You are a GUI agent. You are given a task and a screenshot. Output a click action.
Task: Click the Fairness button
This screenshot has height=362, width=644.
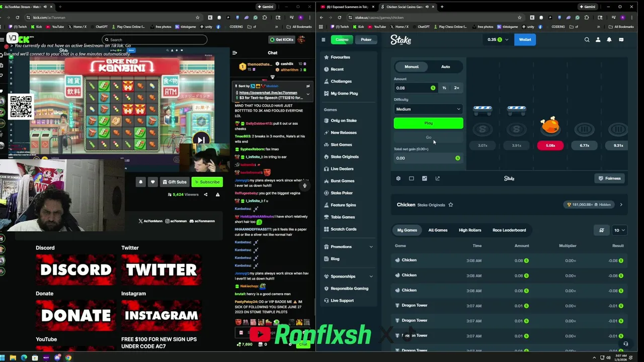[609, 178]
